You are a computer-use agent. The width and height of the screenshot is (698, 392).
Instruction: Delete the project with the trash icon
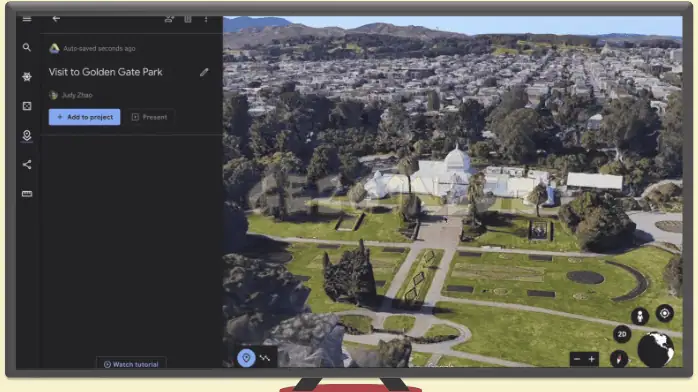pos(188,19)
